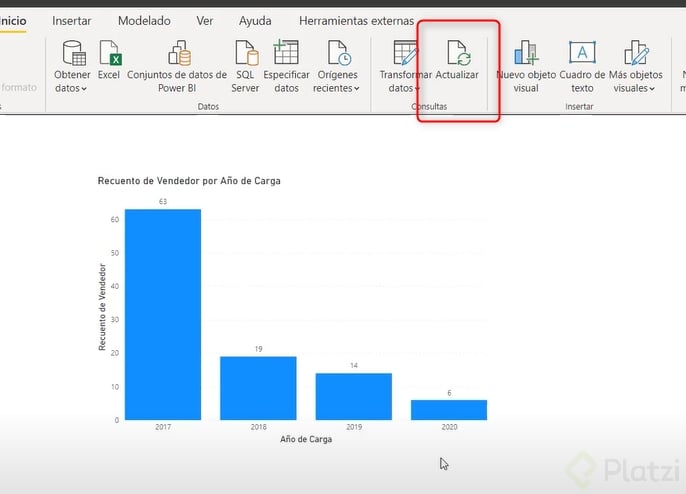Click the chart title Recuento de Vendedor por Año de Carga

click(x=189, y=181)
